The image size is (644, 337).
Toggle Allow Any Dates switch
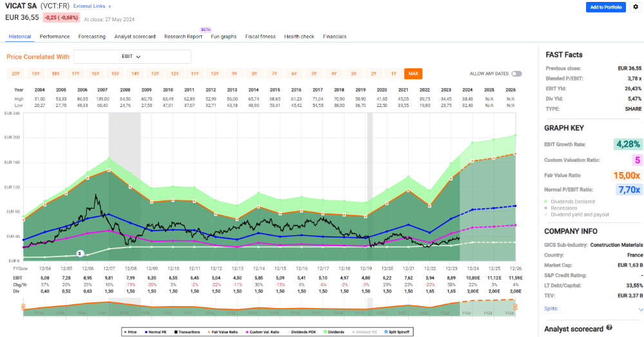(x=516, y=73)
